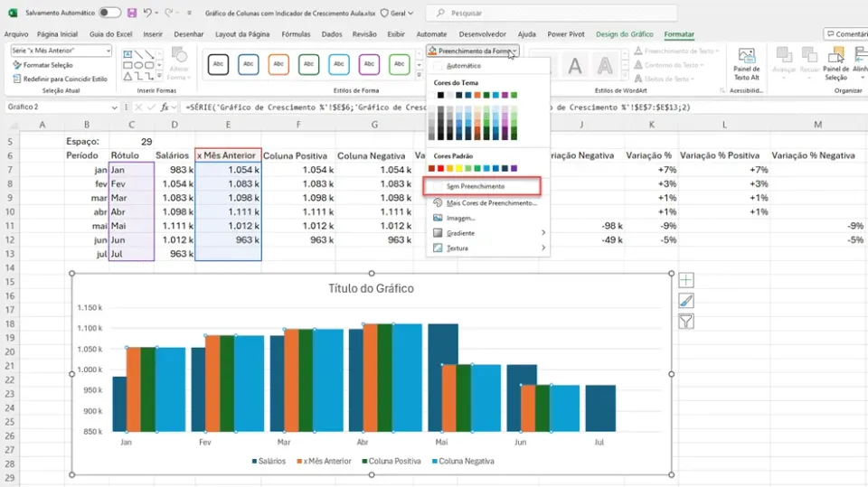Viewport: 868px width, 487px height.
Task: Switch to the Design do Gráfico tab
Action: click(x=625, y=34)
